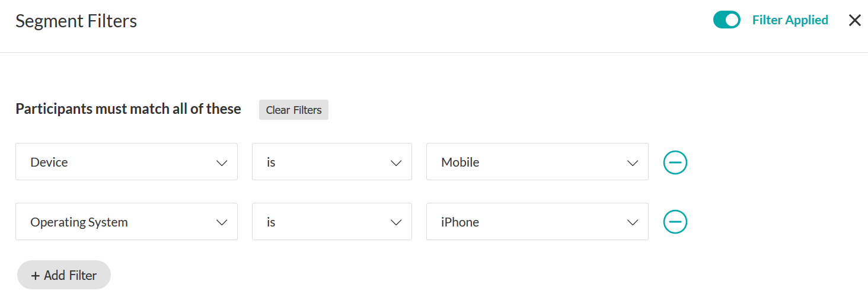Viewport: 868px width, 303px height.
Task: Open the Mobile value dropdown
Action: point(537,162)
